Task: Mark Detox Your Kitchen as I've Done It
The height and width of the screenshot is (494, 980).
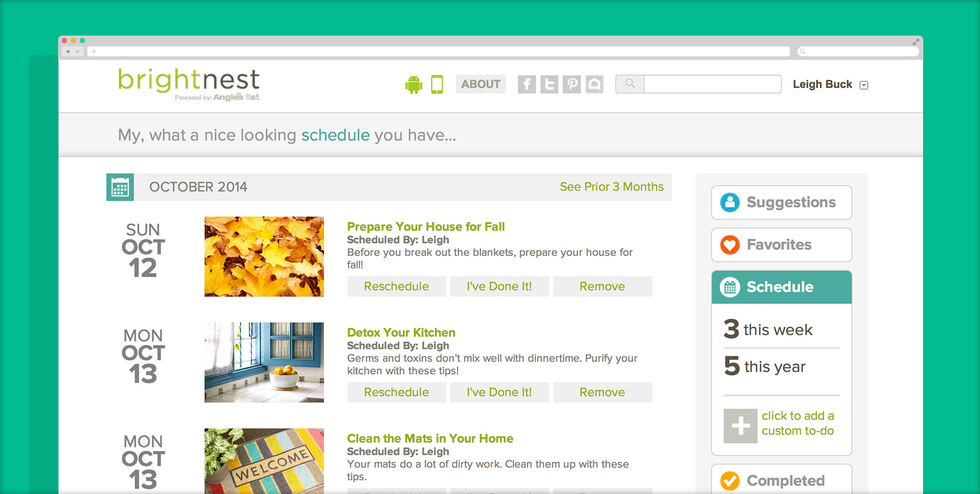Action: (x=499, y=392)
